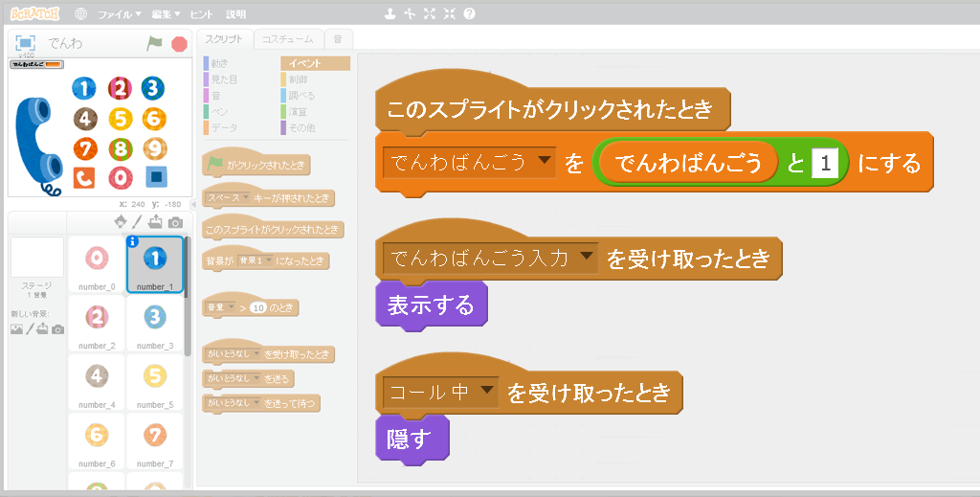This screenshot has height=497, width=980.
Task: Toggle full screen stage mode
Action: click(25, 43)
